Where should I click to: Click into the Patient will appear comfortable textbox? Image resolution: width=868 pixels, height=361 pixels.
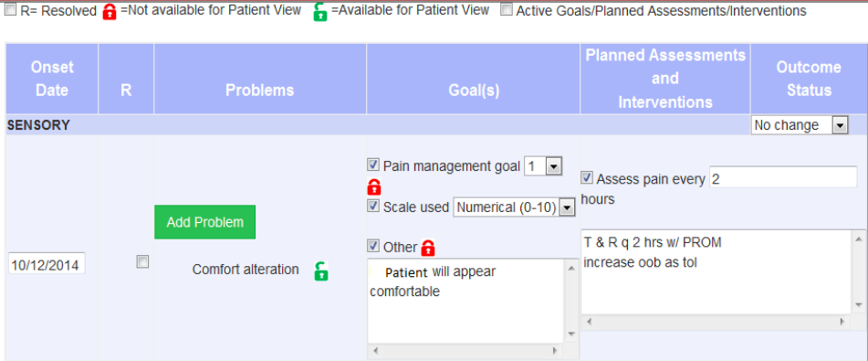466,301
